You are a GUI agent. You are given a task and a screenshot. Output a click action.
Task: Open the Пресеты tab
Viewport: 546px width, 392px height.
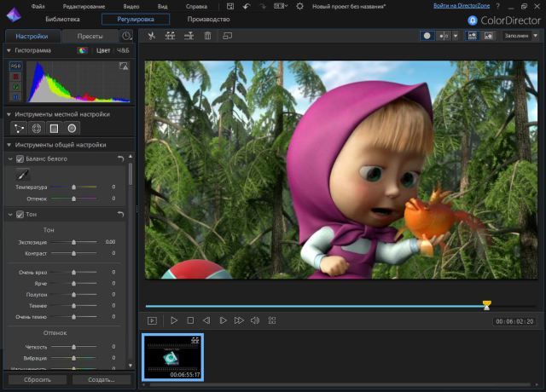[x=90, y=36]
